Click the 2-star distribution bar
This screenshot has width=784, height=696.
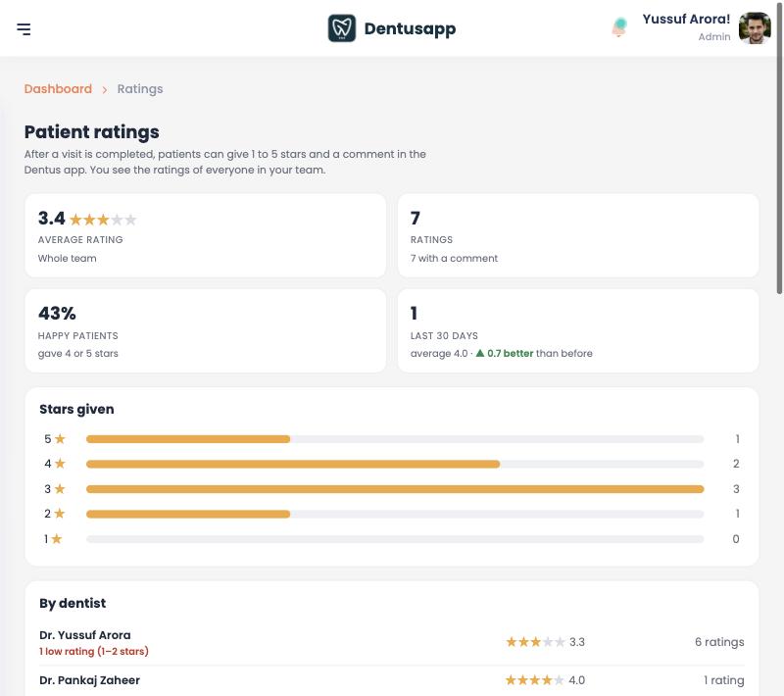pos(395,514)
